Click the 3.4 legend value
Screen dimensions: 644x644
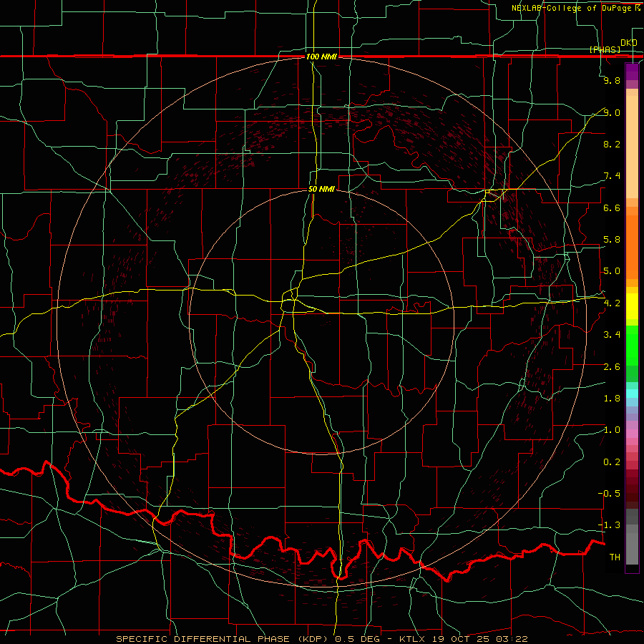coord(612,335)
